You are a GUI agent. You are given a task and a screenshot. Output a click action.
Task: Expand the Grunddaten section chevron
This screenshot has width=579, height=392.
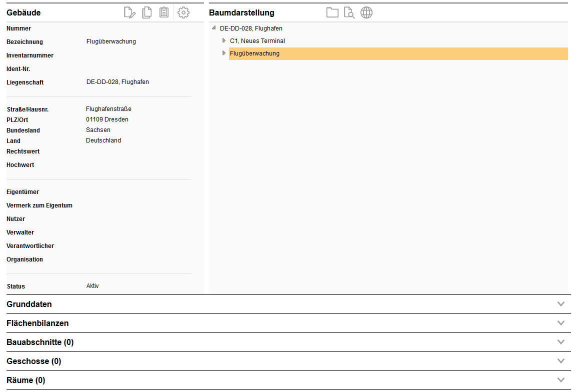pos(560,304)
